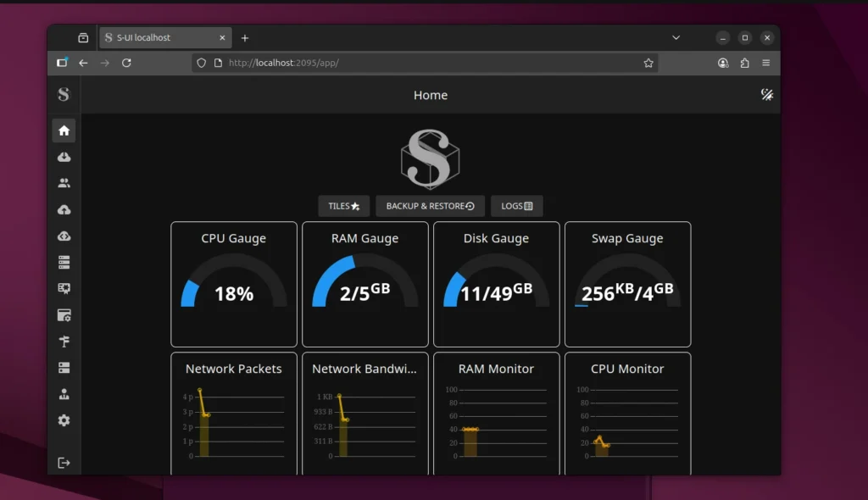Bookmark this page with the star icon

click(x=648, y=62)
